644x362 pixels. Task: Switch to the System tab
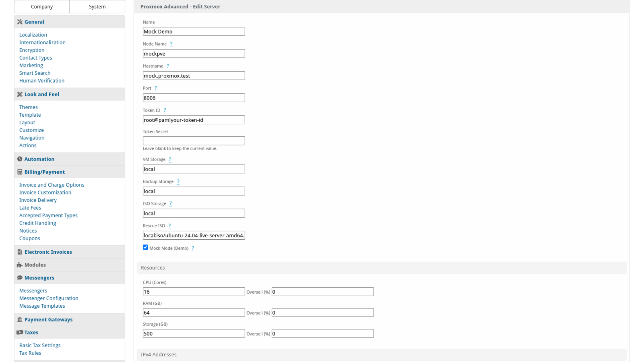[97, 7]
